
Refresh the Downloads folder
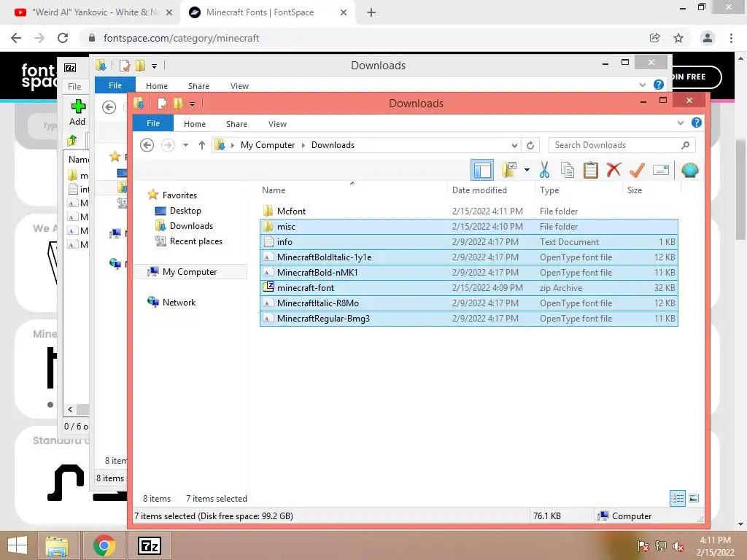click(530, 145)
